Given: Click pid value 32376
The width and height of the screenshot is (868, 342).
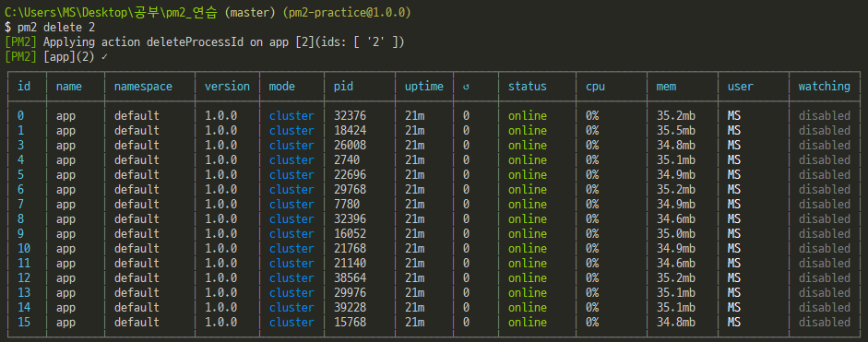Looking at the screenshot, I should click(350, 115).
